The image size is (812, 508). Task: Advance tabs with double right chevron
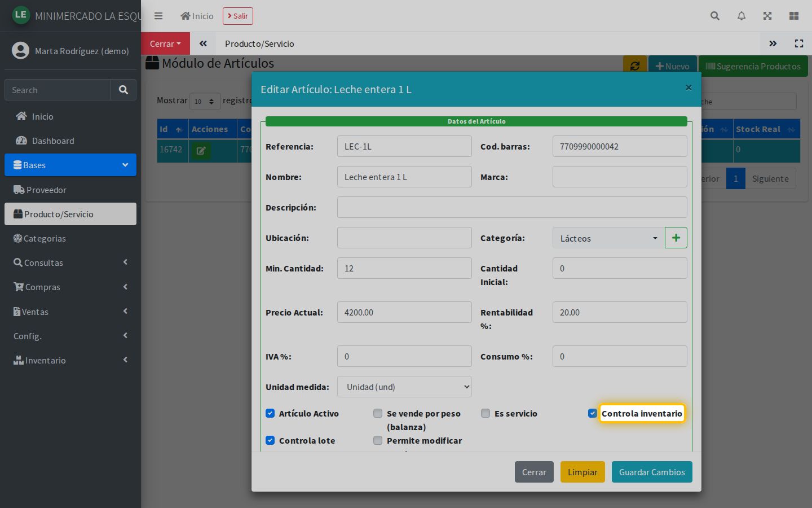click(773, 43)
